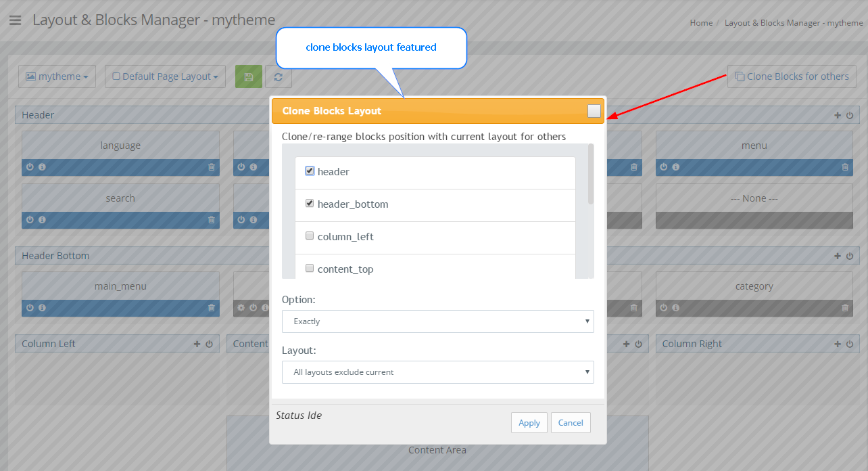Screen dimensions: 868x471
Task: Click the scrollbar in positions list
Action: tap(591, 174)
